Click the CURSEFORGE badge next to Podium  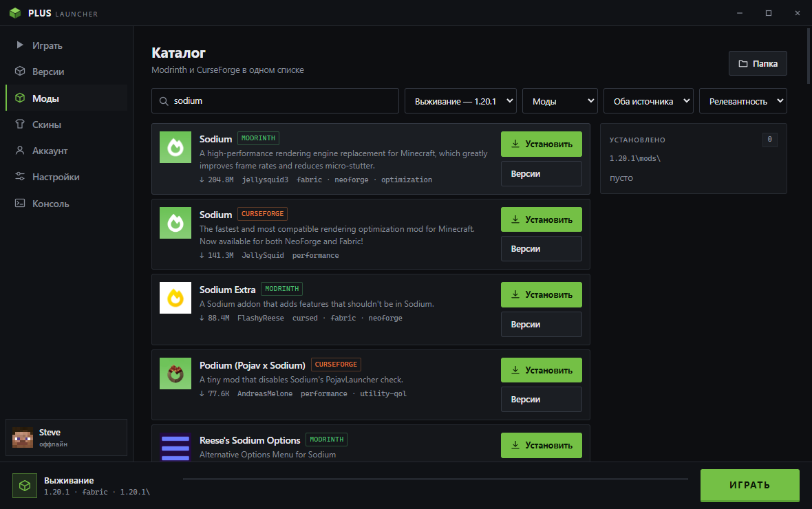click(x=336, y=365)
